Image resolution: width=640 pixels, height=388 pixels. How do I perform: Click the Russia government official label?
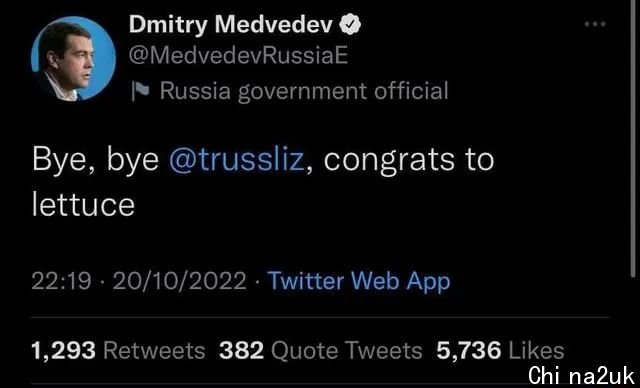pyautogui.click(x=304, y=91)
